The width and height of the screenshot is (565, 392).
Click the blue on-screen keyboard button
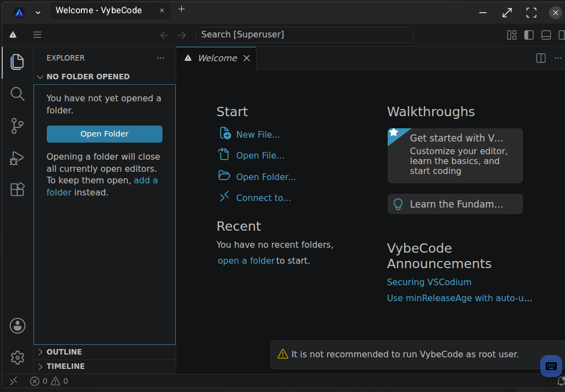pos(551,366)
